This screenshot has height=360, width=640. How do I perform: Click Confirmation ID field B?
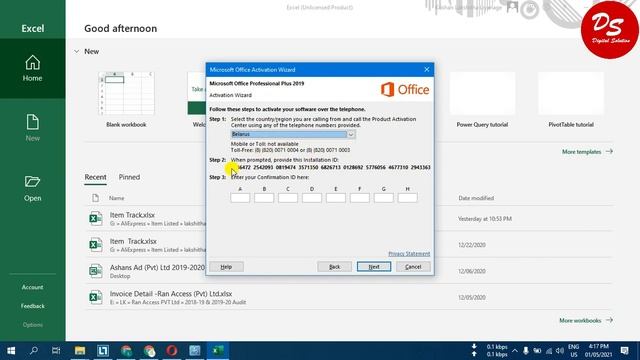pyautogui.click(x=264, y=198)
